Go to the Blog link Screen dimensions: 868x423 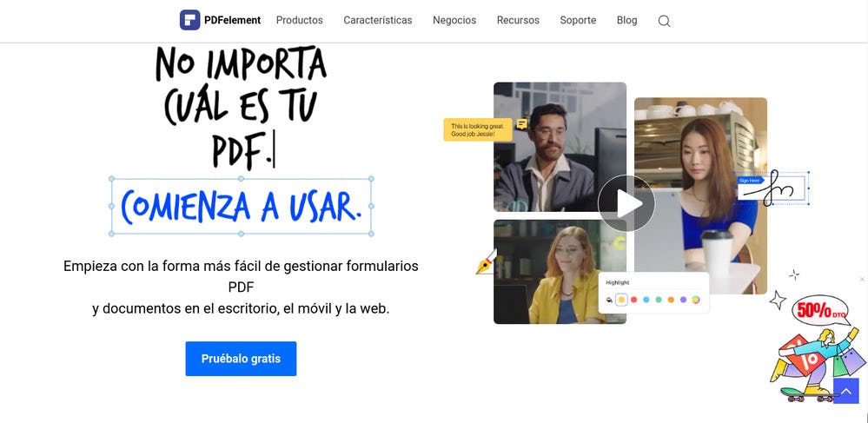click(626, 20)
